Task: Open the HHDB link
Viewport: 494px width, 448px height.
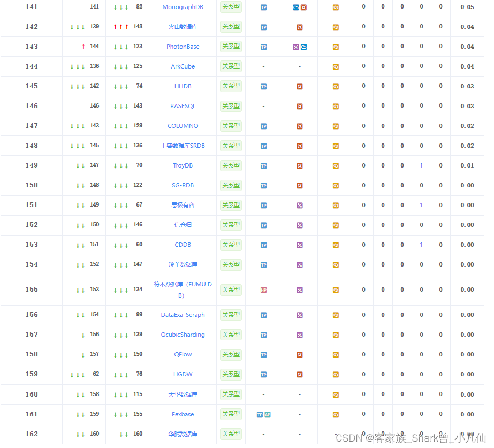Action: pyautogui.click(x=183, y=86)
